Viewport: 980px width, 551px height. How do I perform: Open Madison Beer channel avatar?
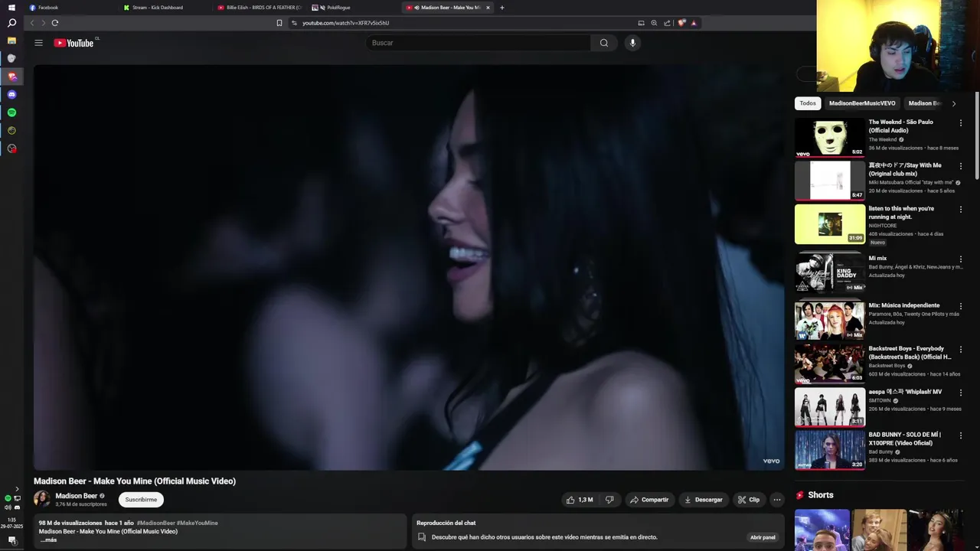click(x=42, y=499)
